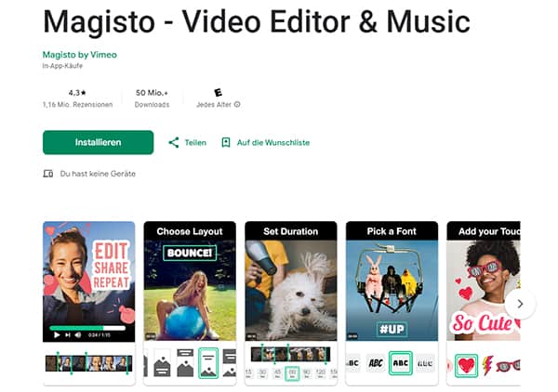Screen dimensions: 558x392
Task: Click the devices icon beside Du hast keine Geräte
Action: pos(48,174)
